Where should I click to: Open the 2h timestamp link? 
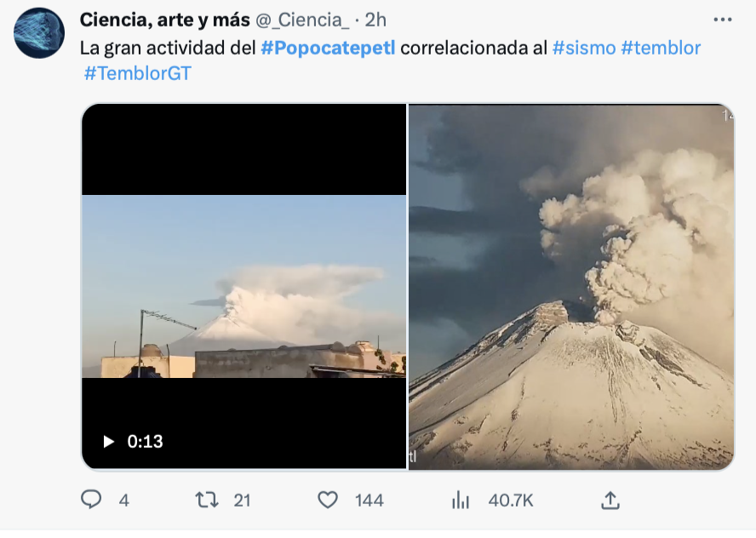375,20
